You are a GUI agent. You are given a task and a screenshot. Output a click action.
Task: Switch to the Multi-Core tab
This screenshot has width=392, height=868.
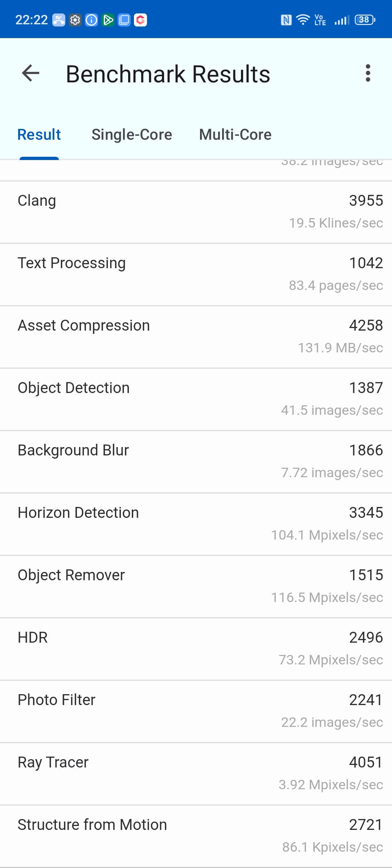(235, 135)
